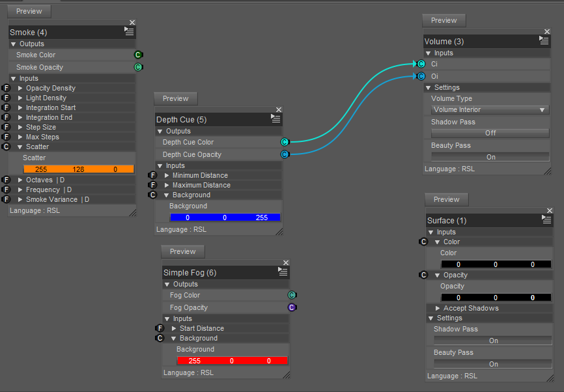Screen dimensions: 564x392
Task: Click C connector beside Scatter in Smoke
Action: click(x=6, y=147)
